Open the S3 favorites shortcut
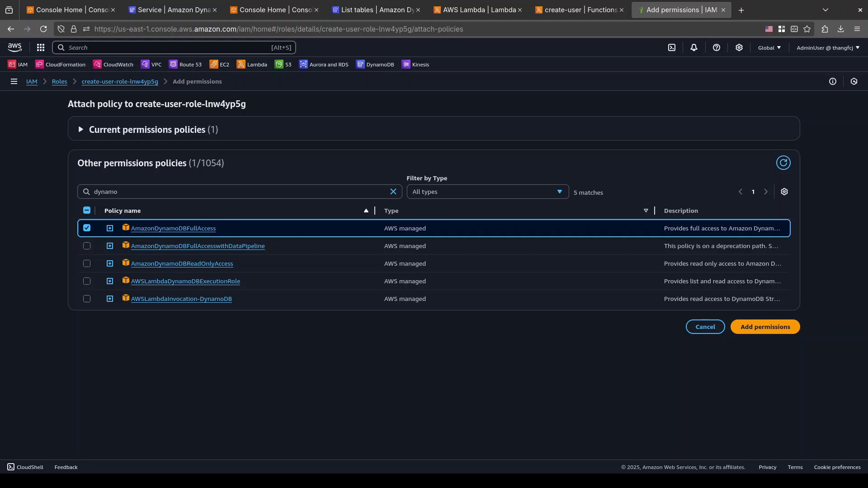This screenshot has width=868, height=488. pos(283,64)
